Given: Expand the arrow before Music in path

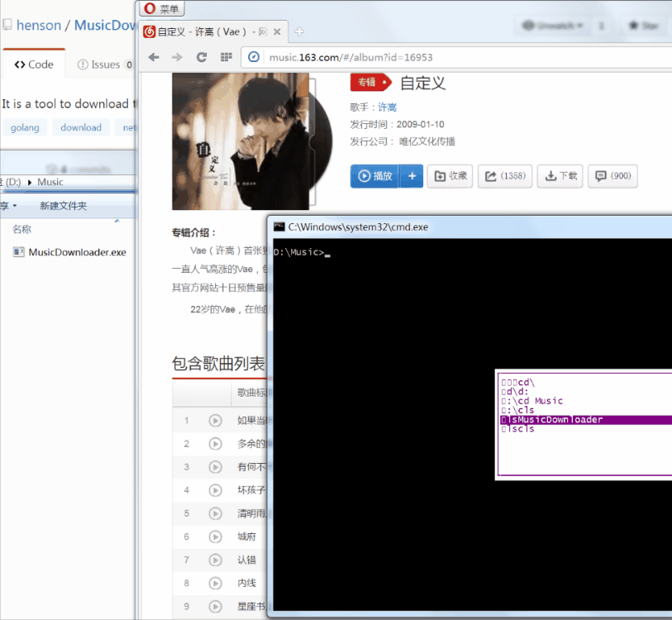Looking at the screenshot, I should (30, 182).
